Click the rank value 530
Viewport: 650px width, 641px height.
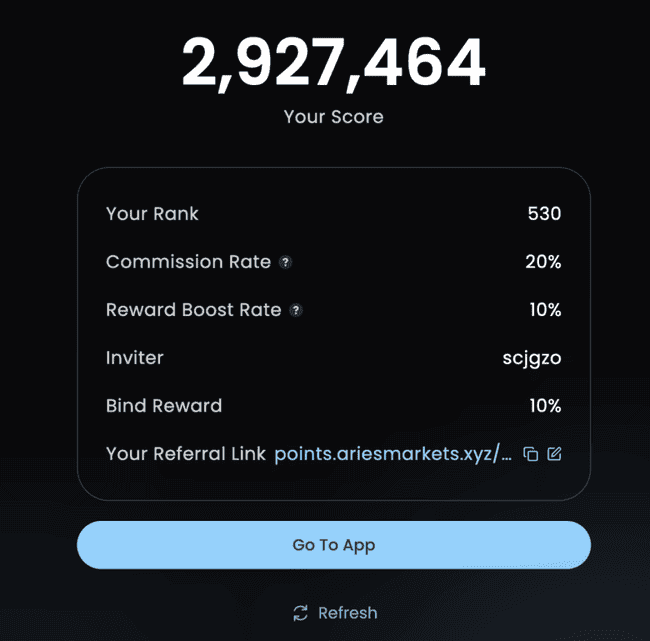[544, 214]
